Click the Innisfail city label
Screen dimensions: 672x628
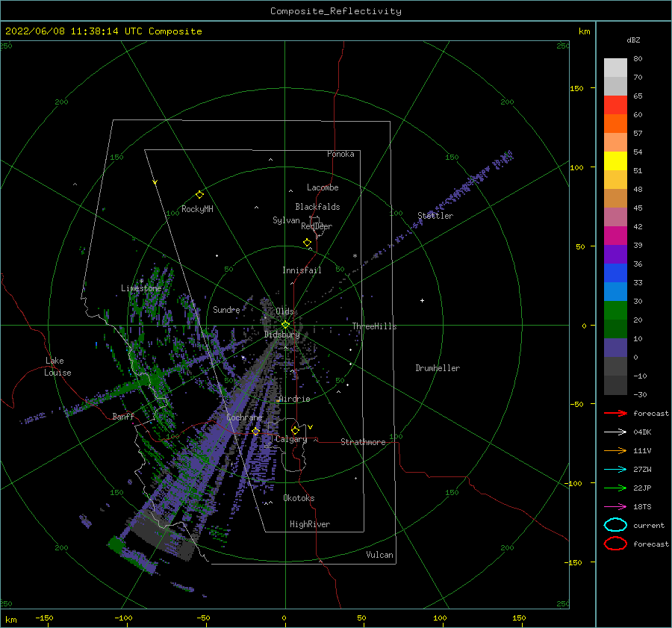tap(302, 270)
